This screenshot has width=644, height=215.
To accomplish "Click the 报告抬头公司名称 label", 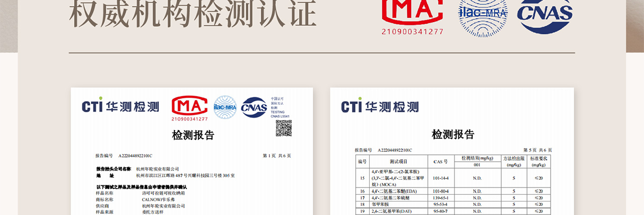I will click(114, 169).
